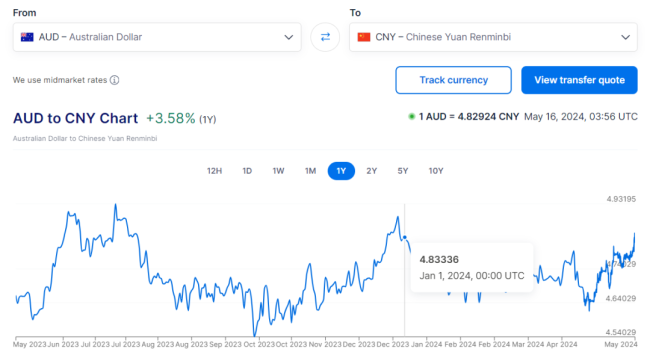This screenshot has height=364, width=650.
Task: Open the From currency selector field
Action: [x=157, y=37]
